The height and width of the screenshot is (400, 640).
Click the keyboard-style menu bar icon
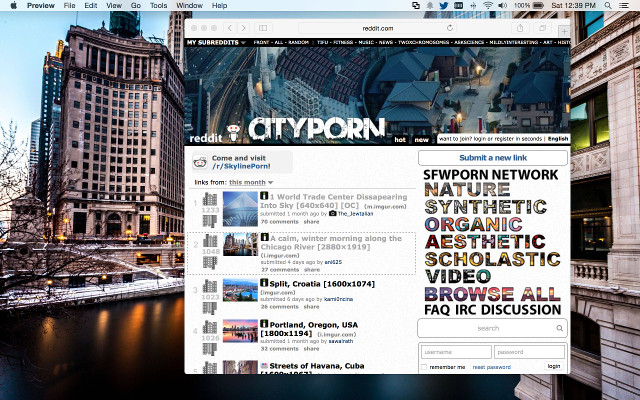pyautogui.click(x=458, y=5)
